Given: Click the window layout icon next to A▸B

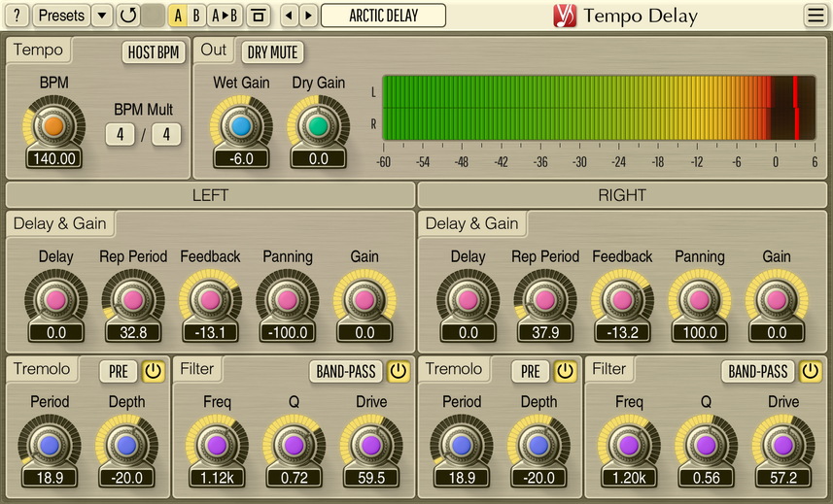Looking at the screenshot, I should [x=258, y=16].
